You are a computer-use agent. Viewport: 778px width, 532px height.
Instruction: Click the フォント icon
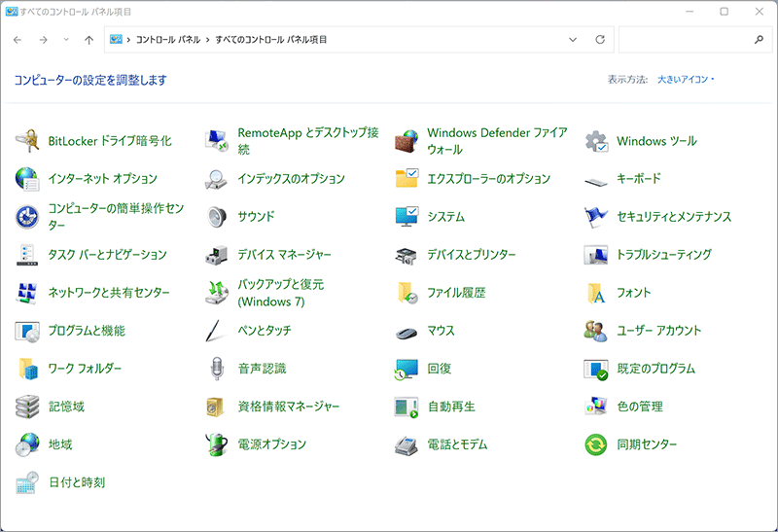tap(596, 293)
